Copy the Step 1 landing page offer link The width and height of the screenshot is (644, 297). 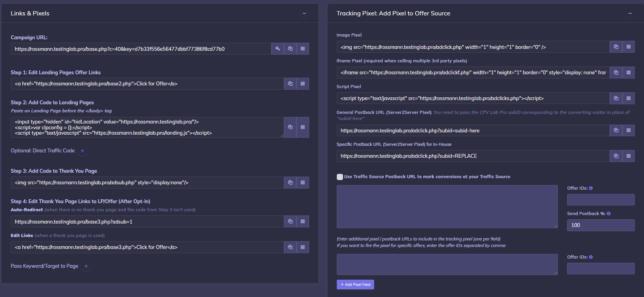pyautogui.click(x=290, y=84)
